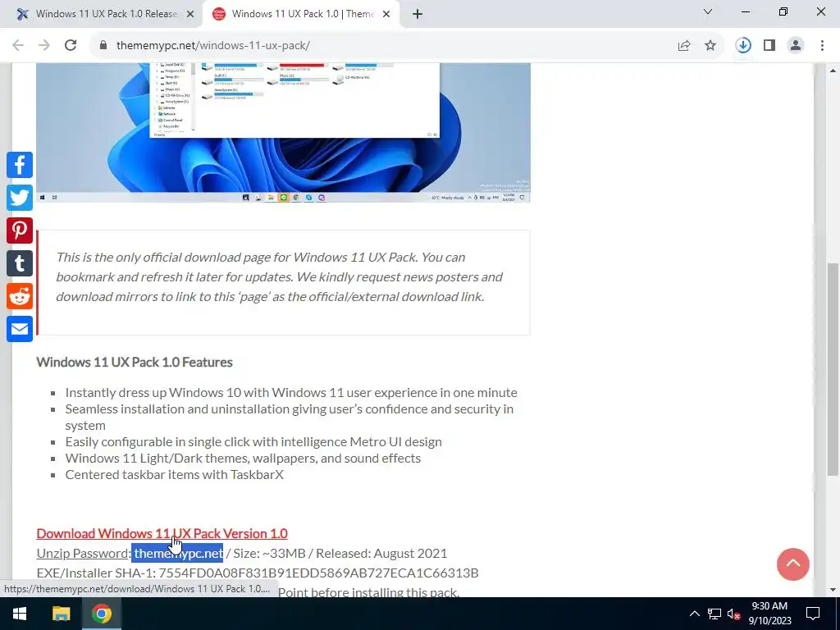This screenshot has height=630, width=840.
Task: Open the notification center icon
Action: coord(813,614)
